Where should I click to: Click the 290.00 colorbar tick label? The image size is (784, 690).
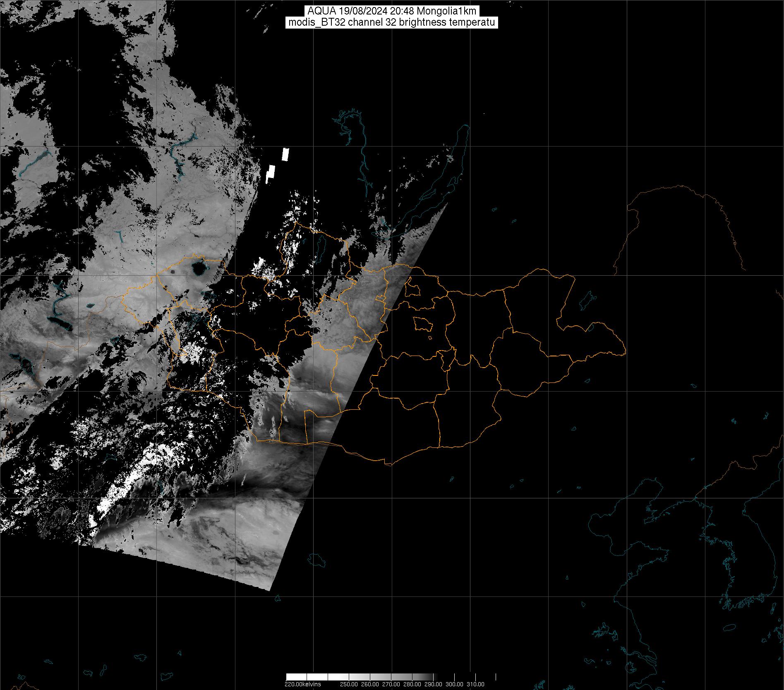433,684
